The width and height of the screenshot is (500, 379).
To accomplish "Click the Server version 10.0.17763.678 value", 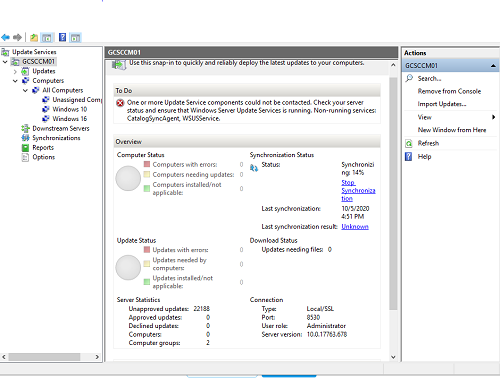I will point(327,334).
